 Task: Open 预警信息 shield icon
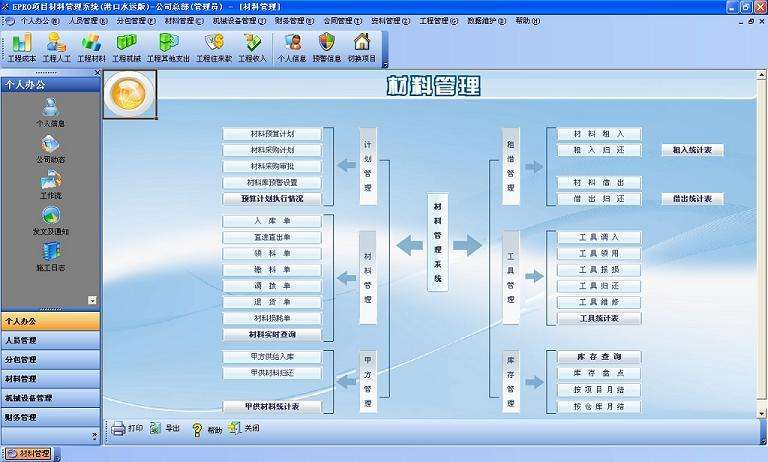click(x=327, y=48)
